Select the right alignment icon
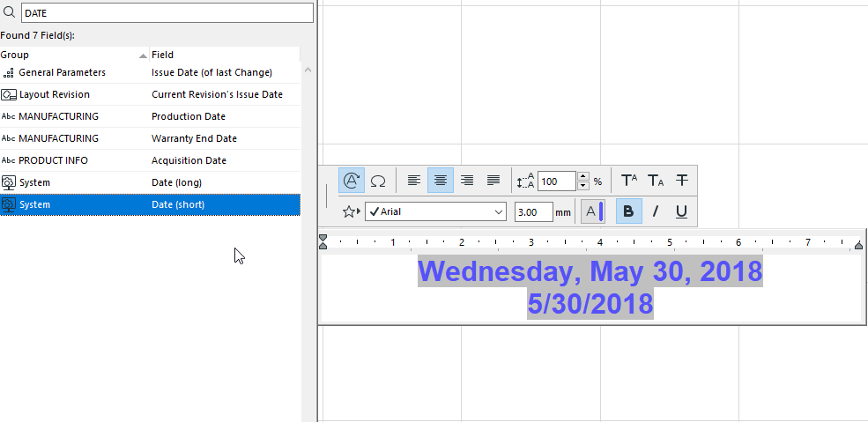The width and height of the screenshot is (868, 422). pos(467,181)
